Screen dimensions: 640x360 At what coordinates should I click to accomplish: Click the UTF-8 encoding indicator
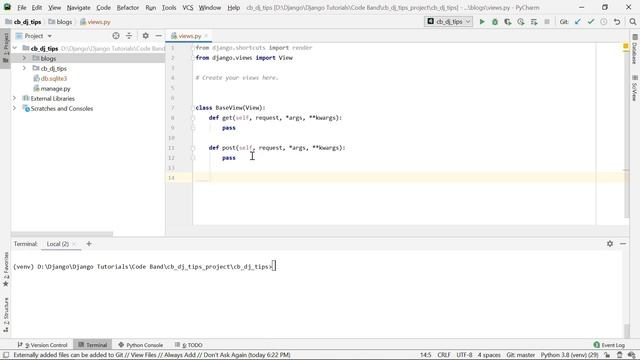(x=464, y=355)
